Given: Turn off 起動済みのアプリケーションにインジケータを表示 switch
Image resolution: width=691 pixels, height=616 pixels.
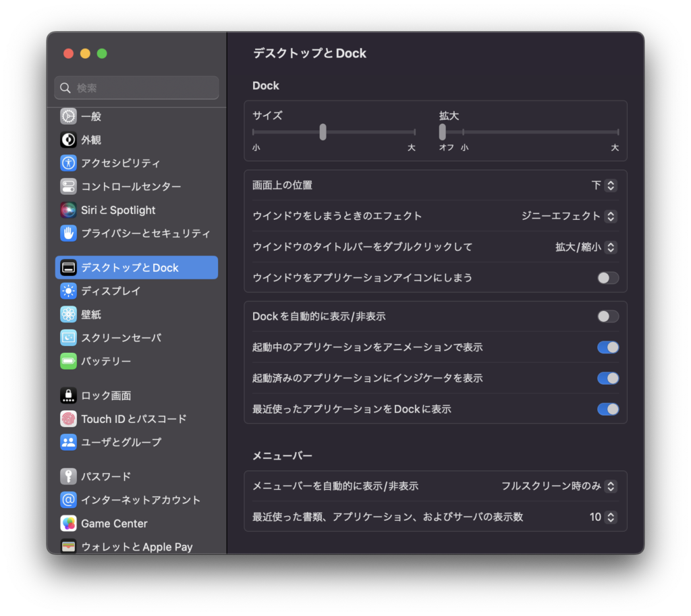Looking at the screenshot, I should [x=608, y=378].
